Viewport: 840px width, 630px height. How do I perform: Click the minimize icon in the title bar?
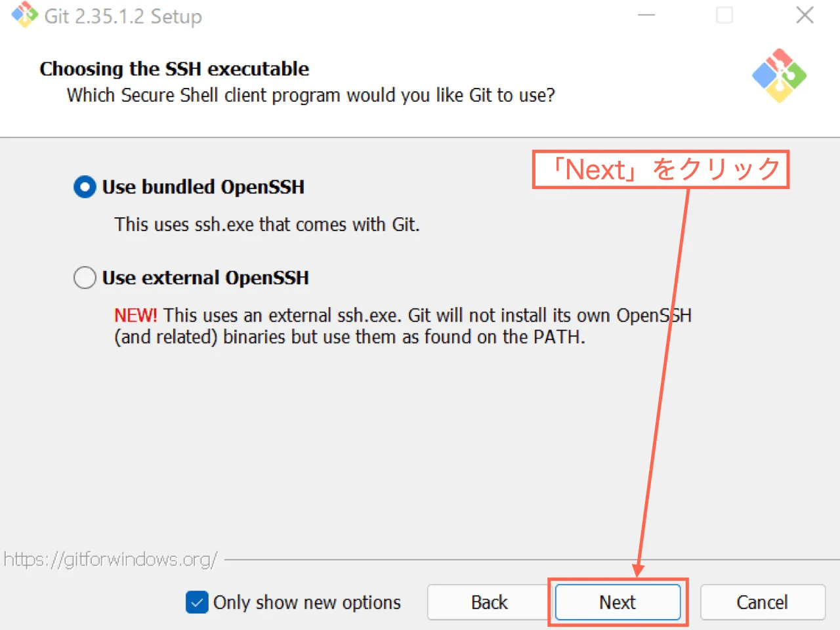pos(646,14)
